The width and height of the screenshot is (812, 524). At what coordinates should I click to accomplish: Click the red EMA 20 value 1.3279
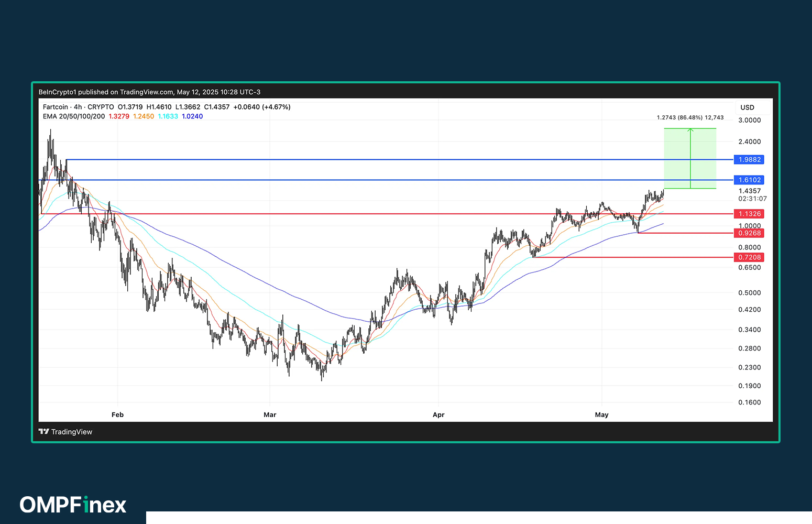(x=119, y=116)
